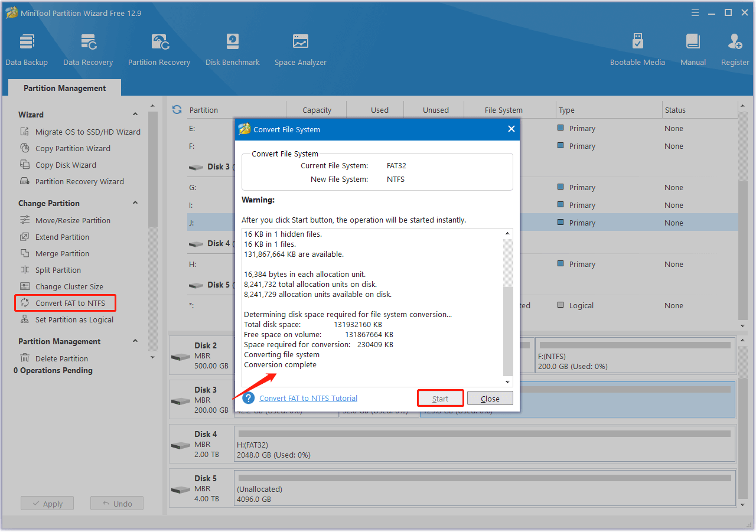Open Convert FAT to NTFS Tutorial link
Image resolution: width=756 pixels, height=532 pixels.
point(308,398)
